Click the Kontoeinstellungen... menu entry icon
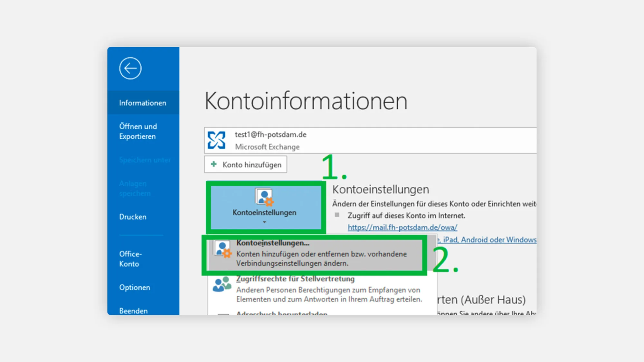 223,249
